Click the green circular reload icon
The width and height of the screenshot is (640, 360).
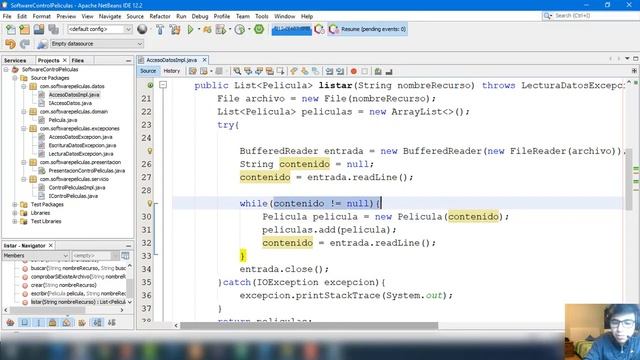click(259, 29)
